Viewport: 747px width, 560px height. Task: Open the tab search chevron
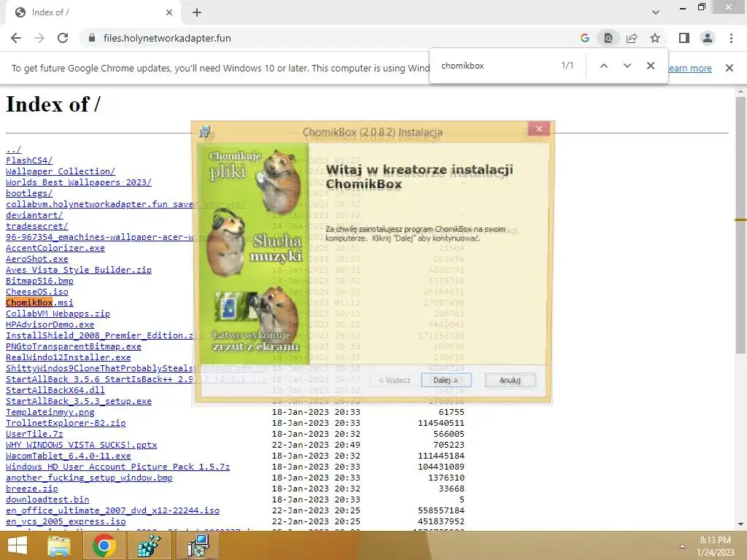[656, 12]
